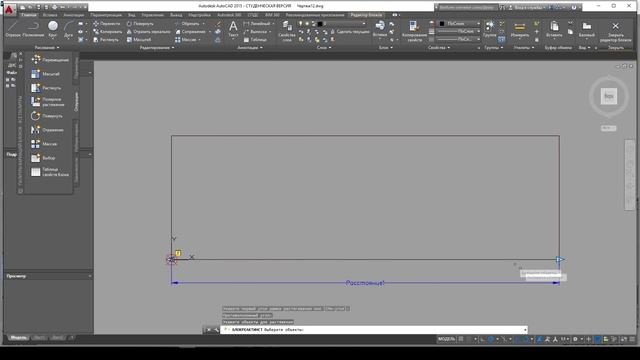Select the Полилиния (Polyline) tool
This screenshot has width=640, height=360.
(33, 29)
